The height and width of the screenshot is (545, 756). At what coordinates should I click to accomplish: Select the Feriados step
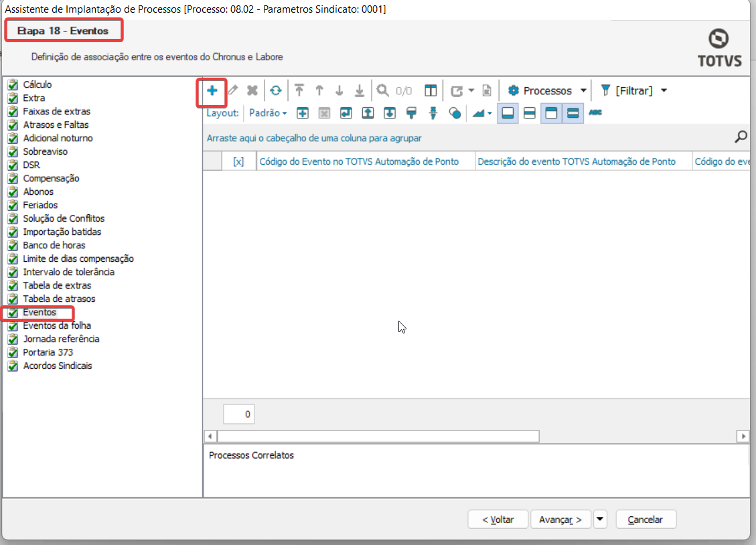click(40, 206)
